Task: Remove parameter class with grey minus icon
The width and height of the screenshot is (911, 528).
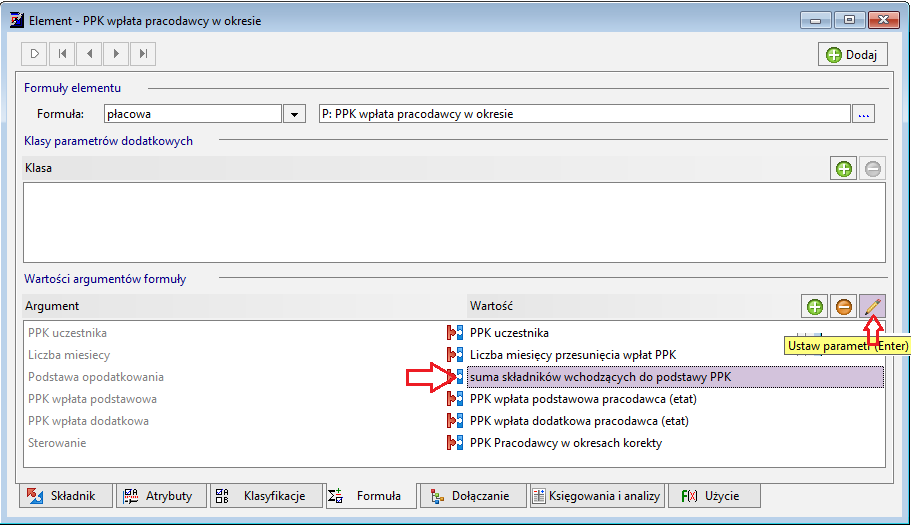Action: (873, 169)
